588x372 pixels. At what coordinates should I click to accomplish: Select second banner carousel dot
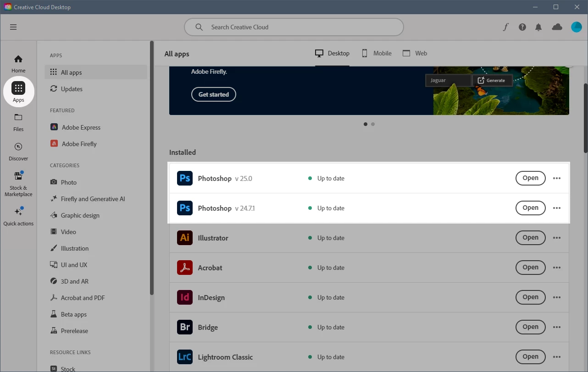coord(373,124)
